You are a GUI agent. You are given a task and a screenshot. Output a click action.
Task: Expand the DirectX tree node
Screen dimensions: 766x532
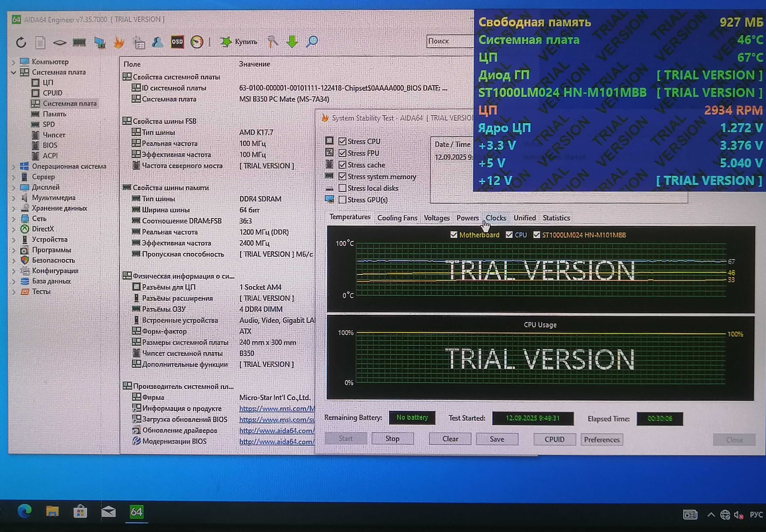(13, 229)
